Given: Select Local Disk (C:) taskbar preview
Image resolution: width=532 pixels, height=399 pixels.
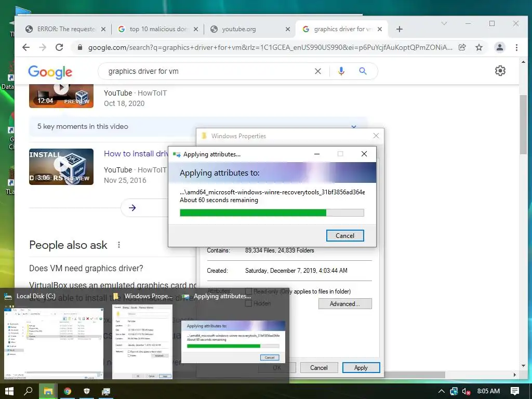Looking at the screenshot, I should (54, 343).
